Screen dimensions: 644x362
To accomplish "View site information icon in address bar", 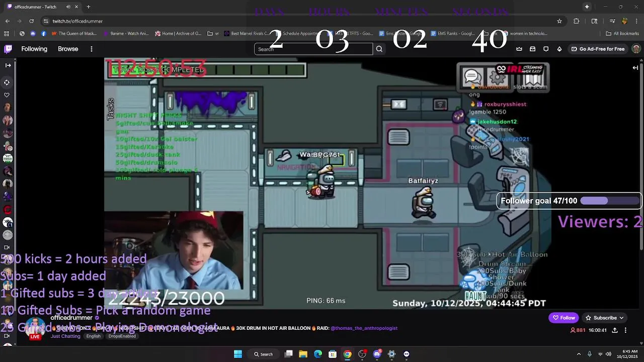I will click(46, 21).
